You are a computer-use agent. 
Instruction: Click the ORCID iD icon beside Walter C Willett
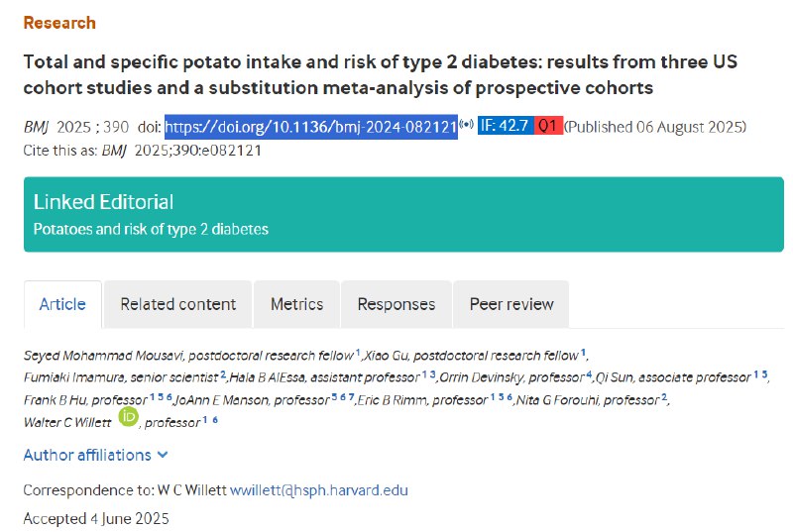[x=129, y=418]
